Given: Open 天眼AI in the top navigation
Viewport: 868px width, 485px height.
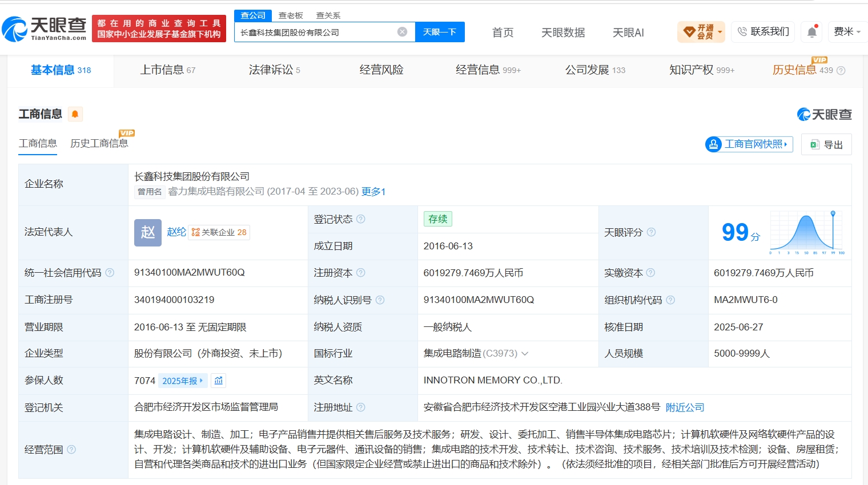Looking at the screenshot, I should [x=628, y=33].
